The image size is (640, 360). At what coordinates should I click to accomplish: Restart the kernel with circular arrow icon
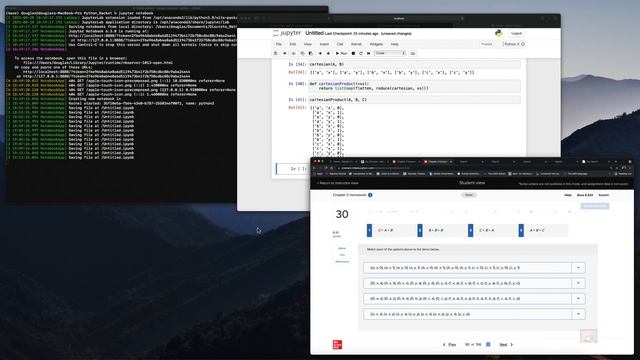click(x=361, y=53)
